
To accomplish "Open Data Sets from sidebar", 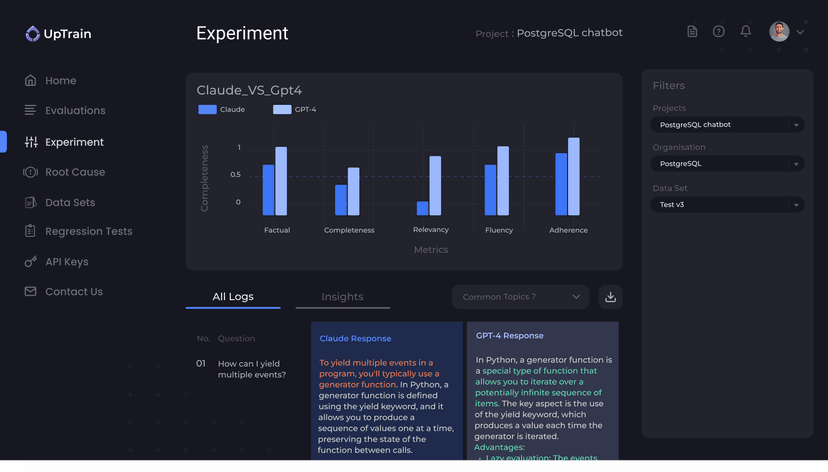I will [70, 203].
